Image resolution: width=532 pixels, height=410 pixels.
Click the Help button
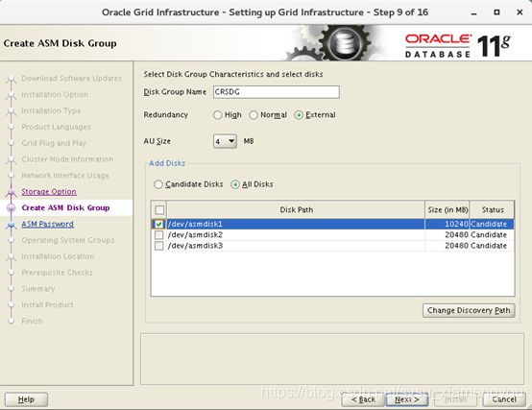[x=26, y=399]
